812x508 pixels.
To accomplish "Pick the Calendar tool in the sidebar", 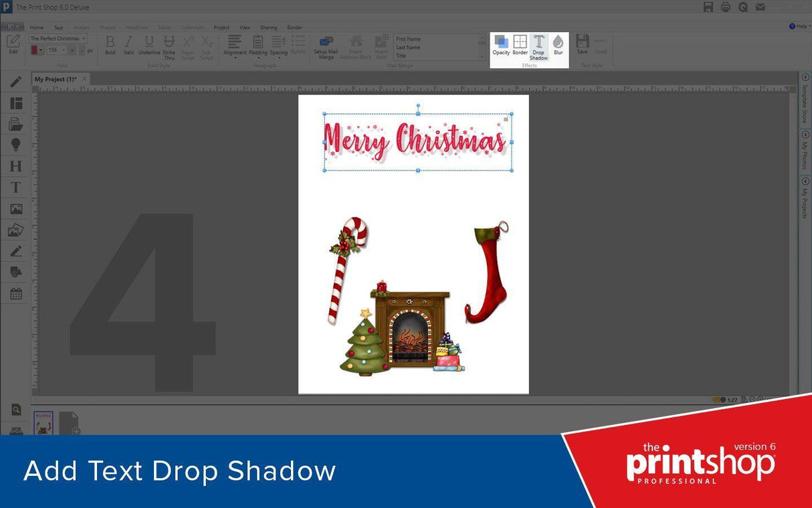I will pos(15,293).
